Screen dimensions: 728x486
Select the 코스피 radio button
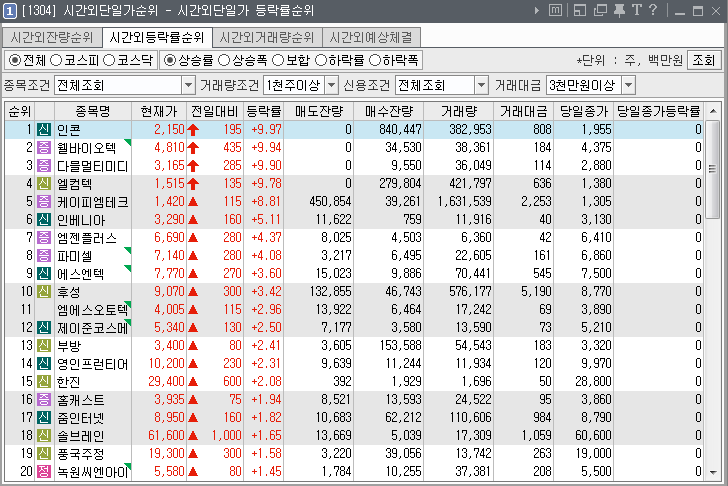point(56,60)
